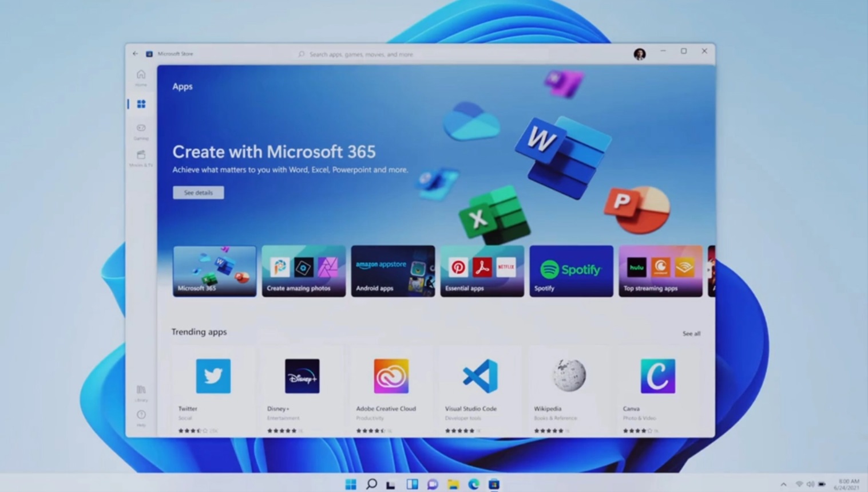The image size is (868, 492).
Task: Open the Twitter app listing
Action: tap(213, 389)
